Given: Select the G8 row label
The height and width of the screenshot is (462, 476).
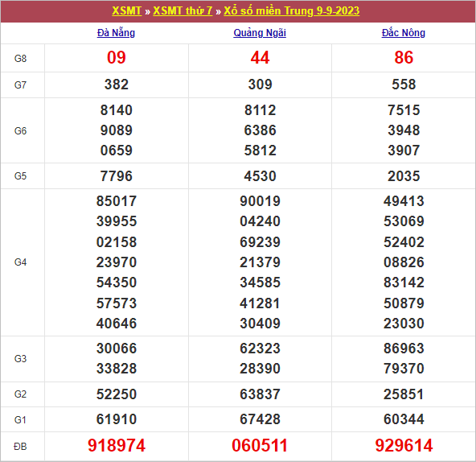Looking at the screenshot, I should pyautogui.click(x=20, y=59).
